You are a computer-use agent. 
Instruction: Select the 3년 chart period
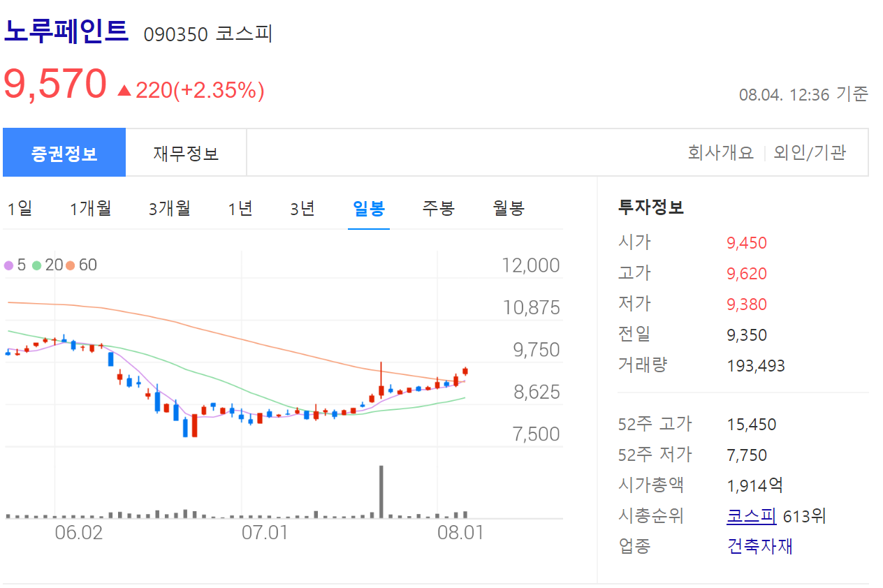coord(302,208)
